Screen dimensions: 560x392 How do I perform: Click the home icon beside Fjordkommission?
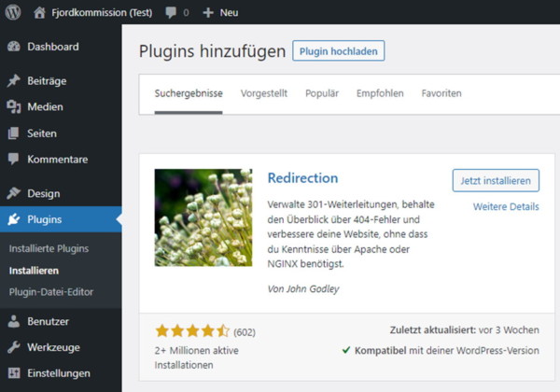click(39, 12)
